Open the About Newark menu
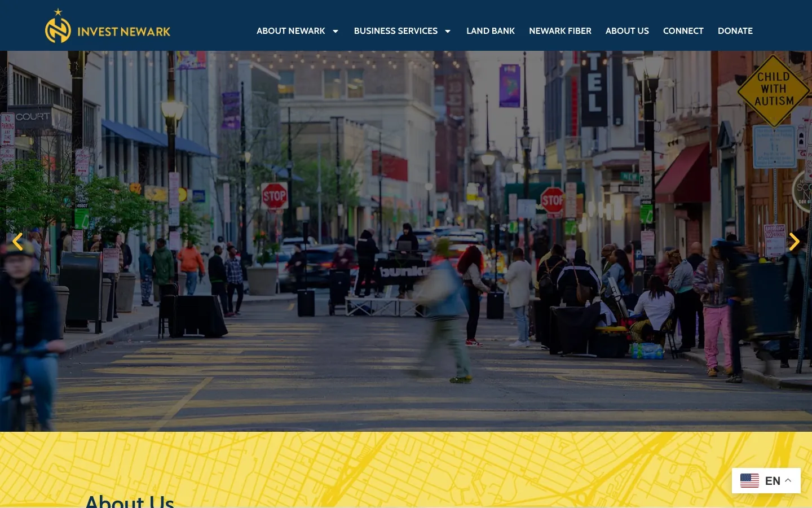The image size is (812, 508). click(x=291, y=31)
